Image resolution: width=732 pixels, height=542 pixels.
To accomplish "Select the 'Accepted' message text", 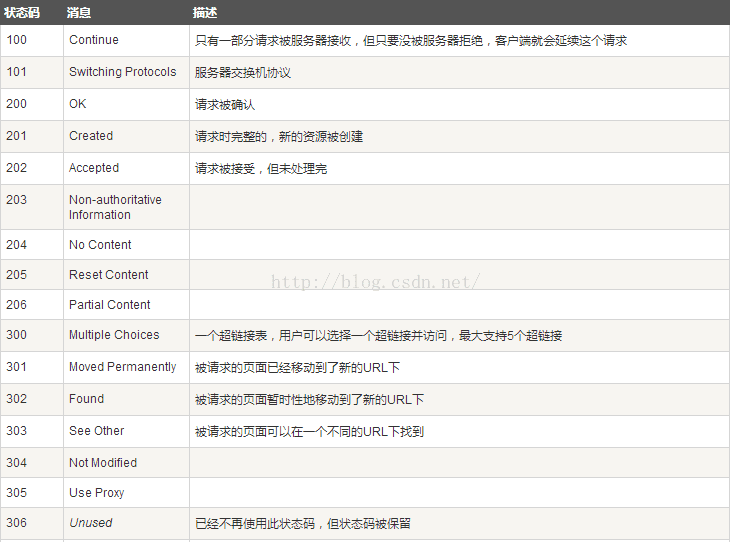I will [x=94, y=168].
